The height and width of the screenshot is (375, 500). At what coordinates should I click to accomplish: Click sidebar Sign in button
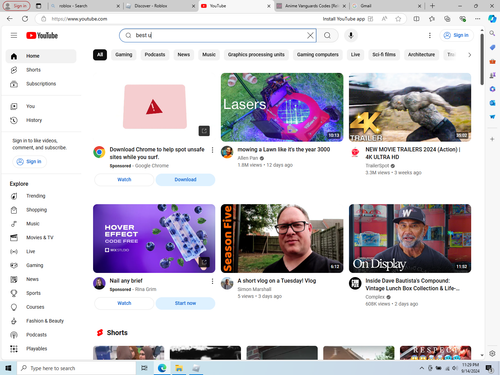pyautogui.click(x=29, y=162)
